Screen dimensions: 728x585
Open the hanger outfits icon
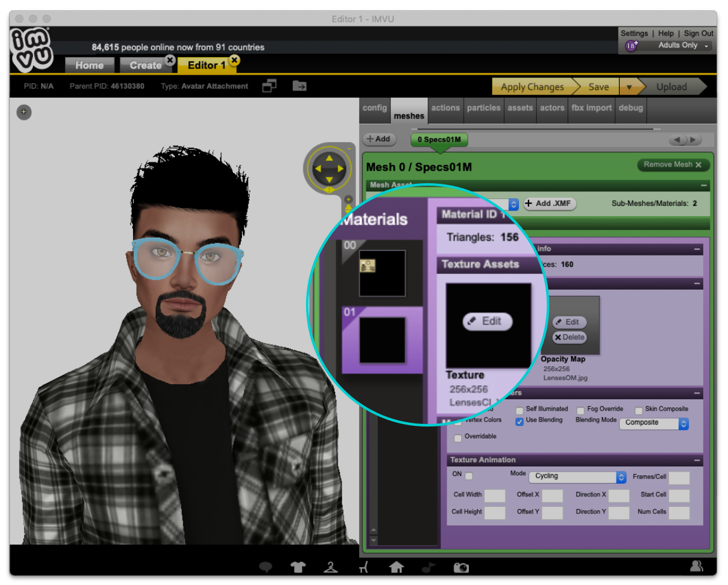(331, 567)
